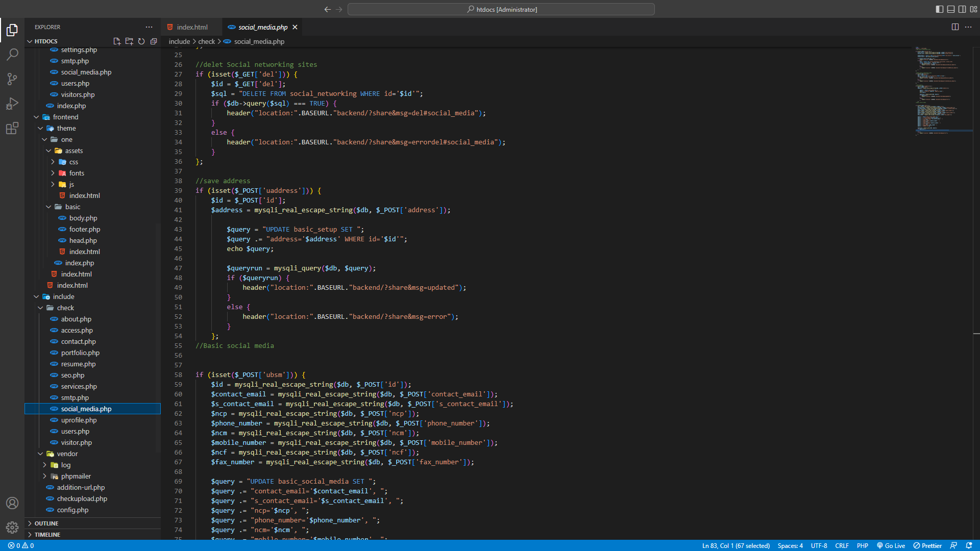
Task: Click Refresh Explorer icon
Action: click(x=141, y=41)
